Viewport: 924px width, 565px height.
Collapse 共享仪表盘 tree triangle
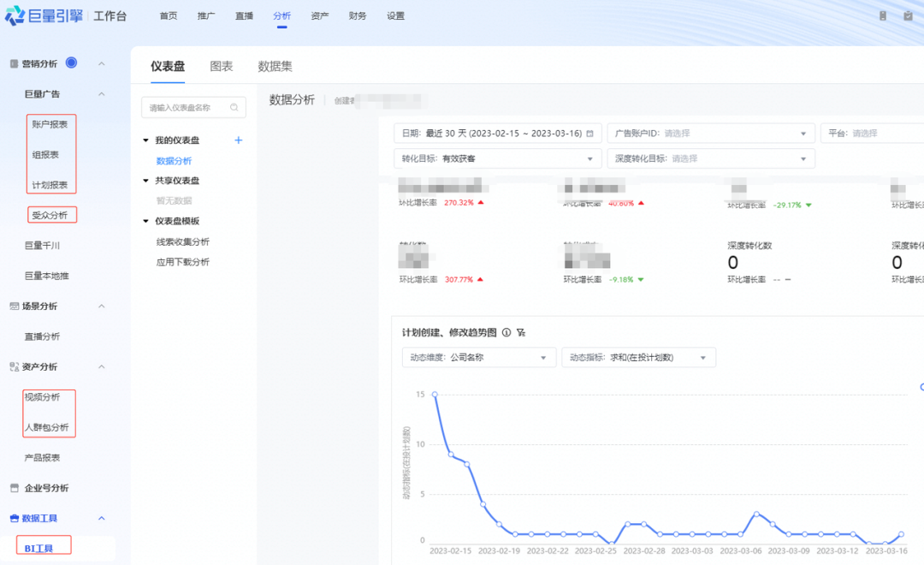coord(145,181)
